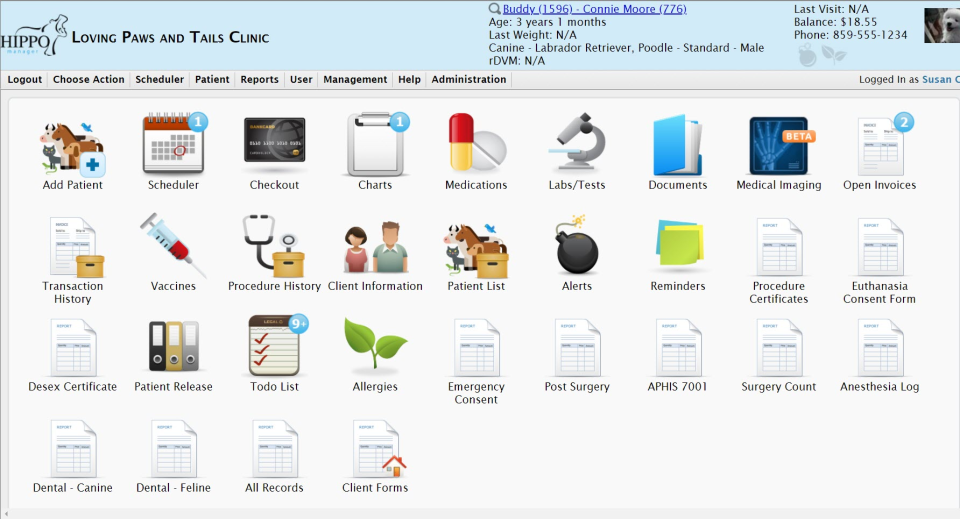Open the Administration menu
960x519 pixels.
pyautogui.click(x=469, y=80)
